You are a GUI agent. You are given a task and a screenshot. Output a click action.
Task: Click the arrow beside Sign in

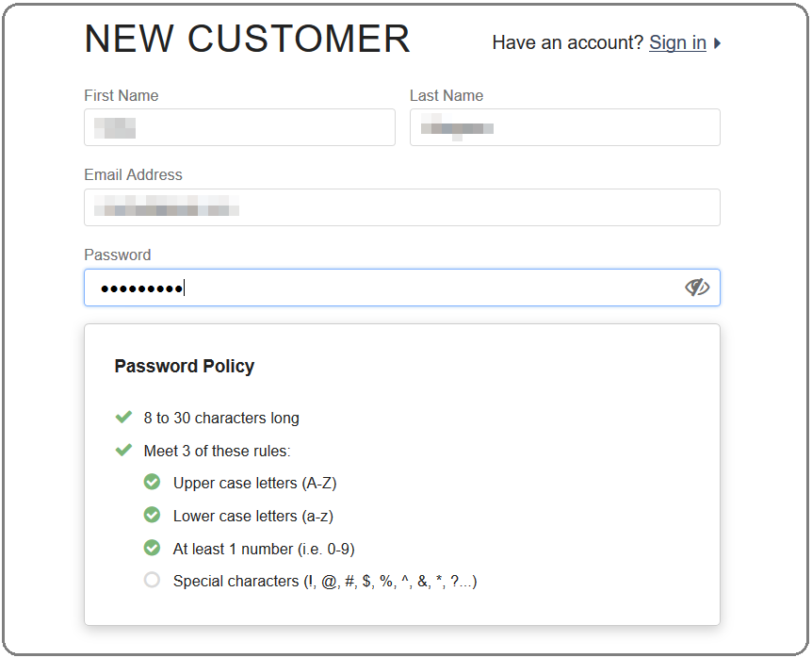pos(717,43)
